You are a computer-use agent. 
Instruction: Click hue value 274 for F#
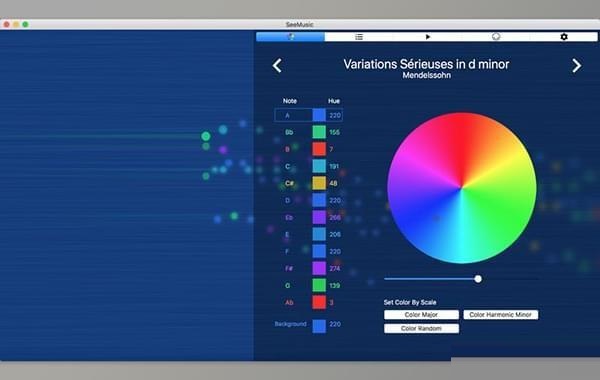coord(335,269)
